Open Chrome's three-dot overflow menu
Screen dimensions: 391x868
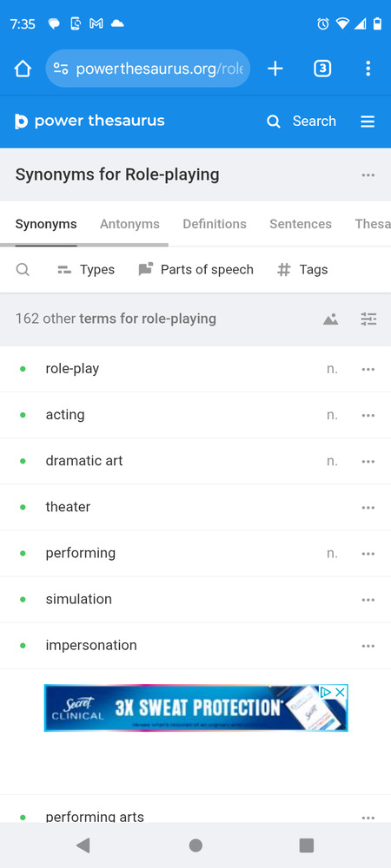click(368, 69)
